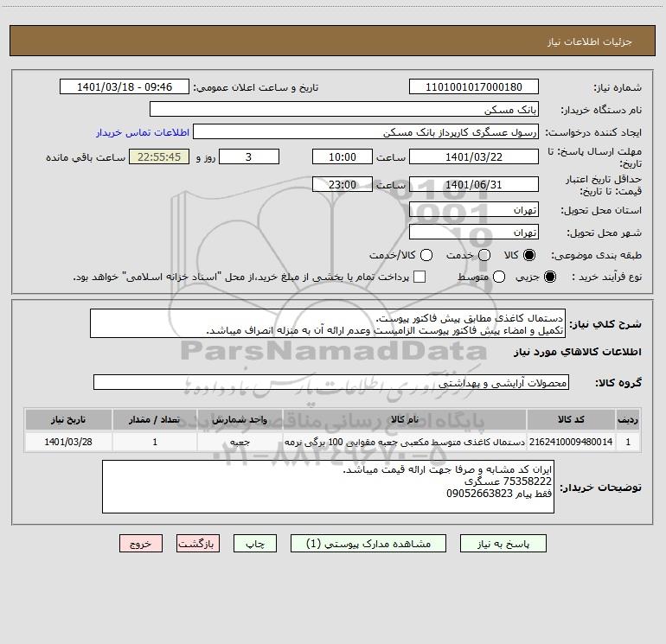The height and width of the screenshot is (644, 666).
Task: Click the رسول عسگری requester field
Action: click(x=366, y=131)
